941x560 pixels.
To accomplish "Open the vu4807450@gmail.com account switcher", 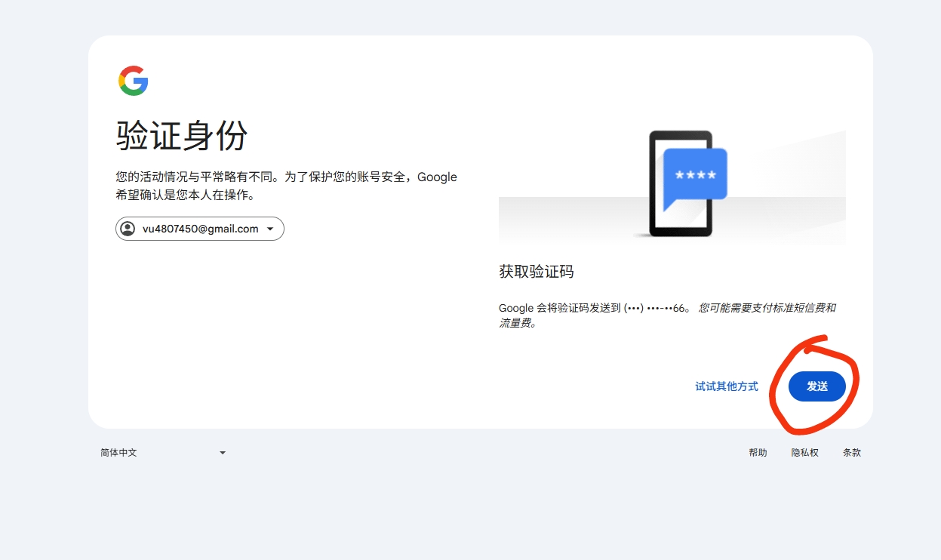I will [x=200, y=229].
